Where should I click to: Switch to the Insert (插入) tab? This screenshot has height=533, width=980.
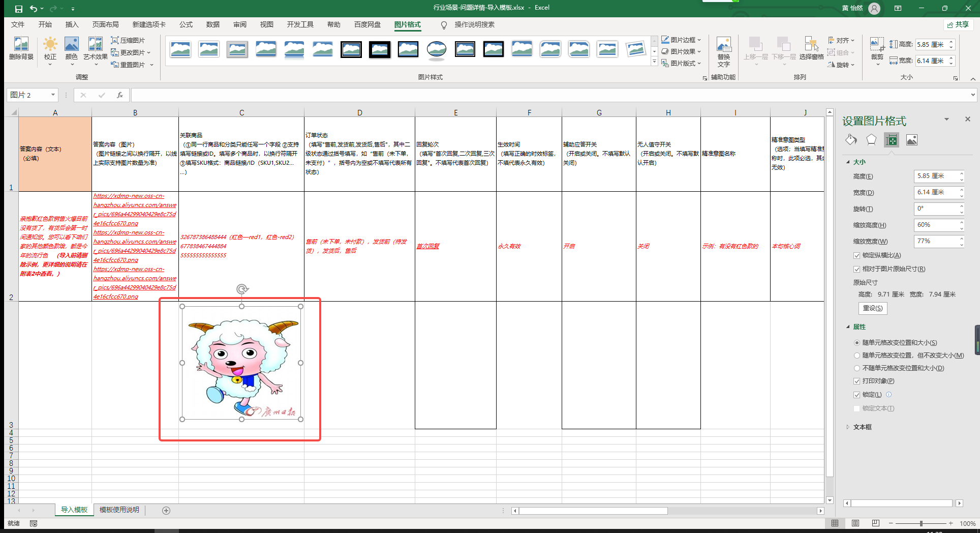(x=72, y=24)
